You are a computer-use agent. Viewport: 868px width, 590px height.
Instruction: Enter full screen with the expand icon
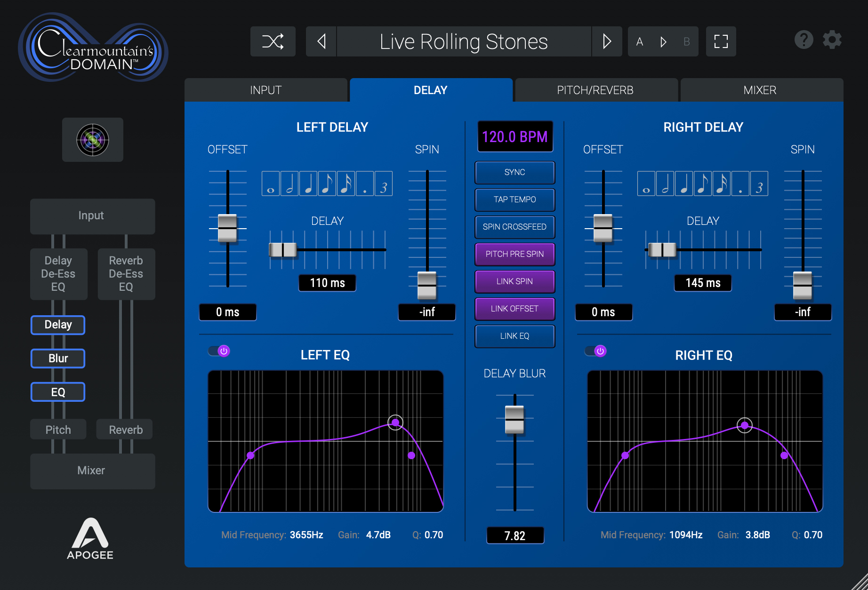coord(721,41)
